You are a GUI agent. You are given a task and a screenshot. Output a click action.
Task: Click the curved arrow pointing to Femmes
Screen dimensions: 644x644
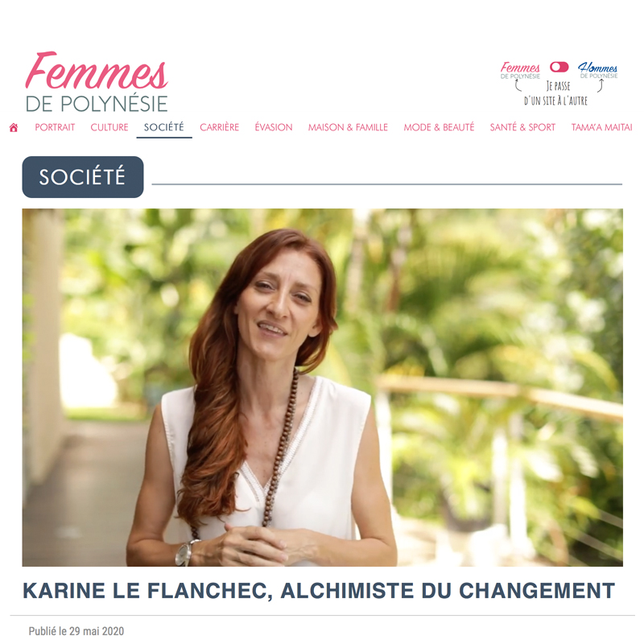coord(518,85)
